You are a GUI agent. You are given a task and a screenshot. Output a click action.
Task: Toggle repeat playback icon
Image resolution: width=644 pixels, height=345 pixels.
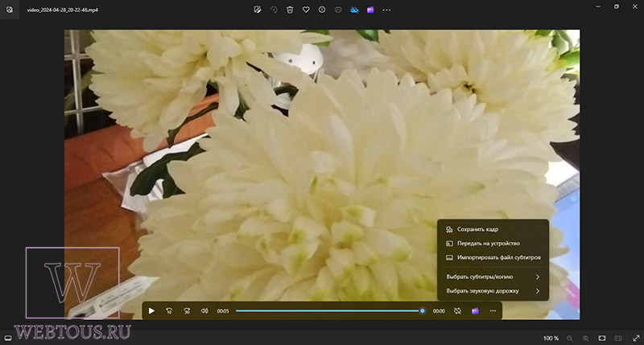coord(457,311)
